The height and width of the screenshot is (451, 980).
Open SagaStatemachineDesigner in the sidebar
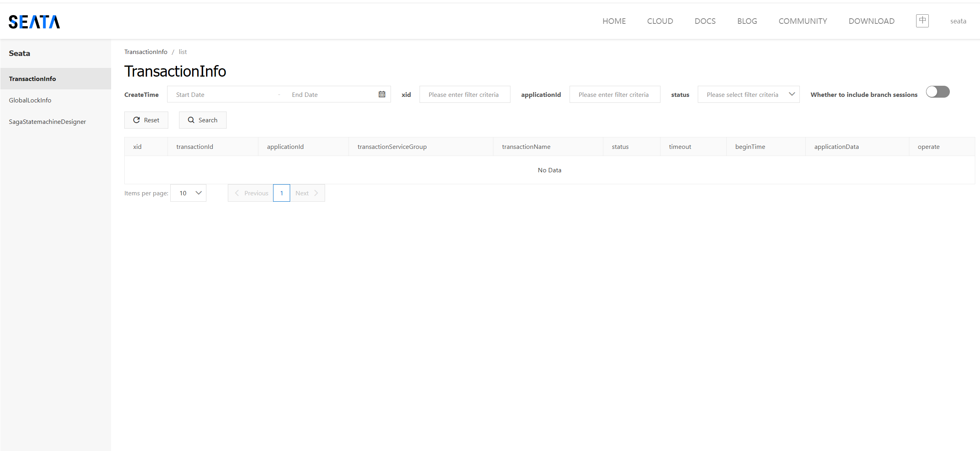(x=47, y=121)
